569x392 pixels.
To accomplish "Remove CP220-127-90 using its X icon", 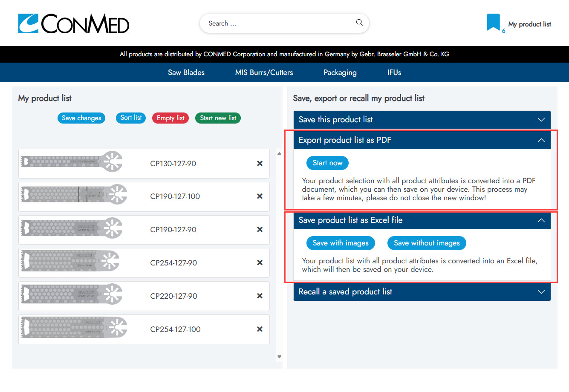I will pos(260,296).
